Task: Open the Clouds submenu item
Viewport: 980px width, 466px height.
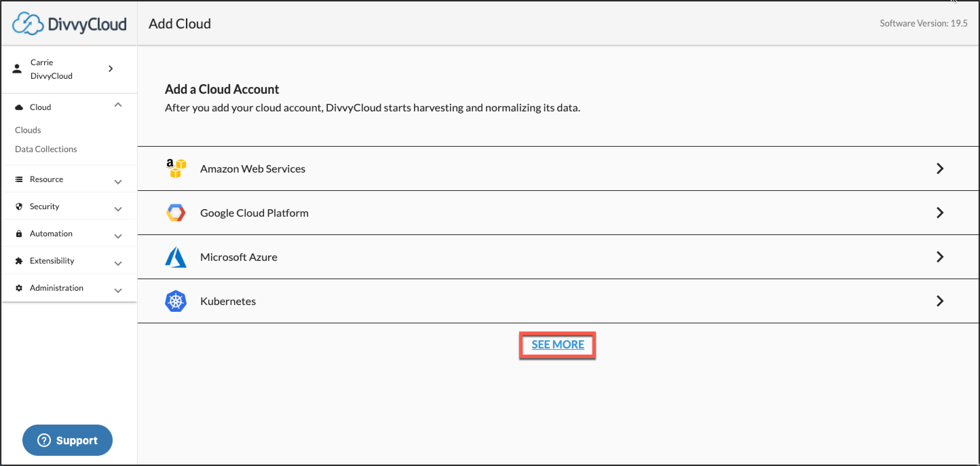Action: click(x=28, y=130)
